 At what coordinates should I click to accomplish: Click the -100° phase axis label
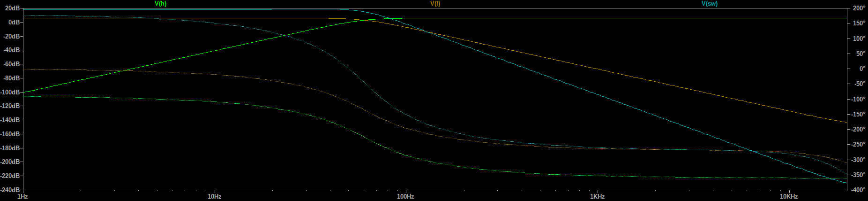point(858,99)
